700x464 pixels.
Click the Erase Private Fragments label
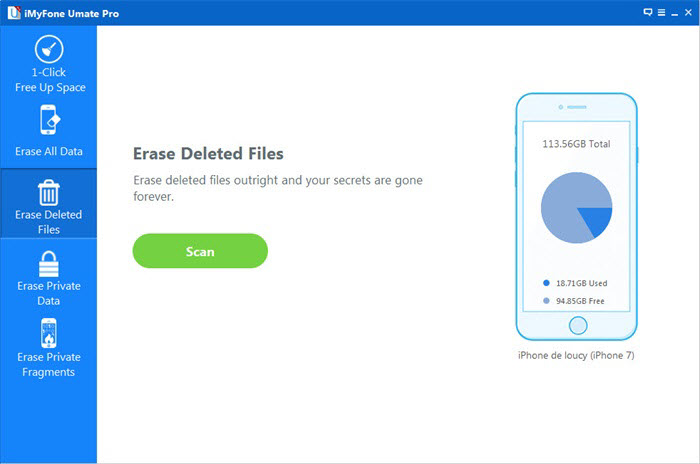[x=48, y=364]
